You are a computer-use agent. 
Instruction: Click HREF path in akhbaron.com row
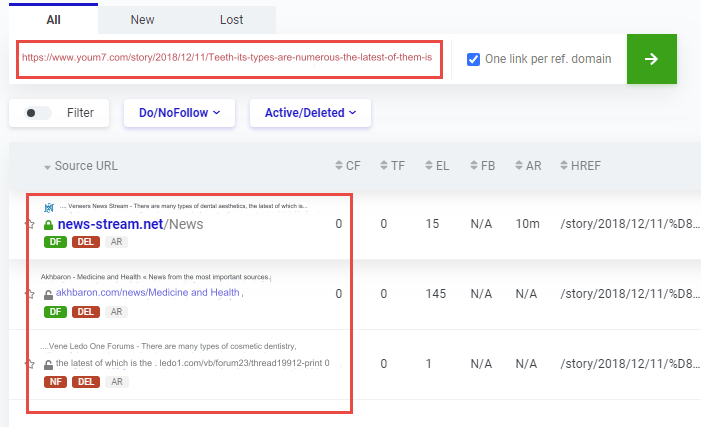tap(630, 294)
